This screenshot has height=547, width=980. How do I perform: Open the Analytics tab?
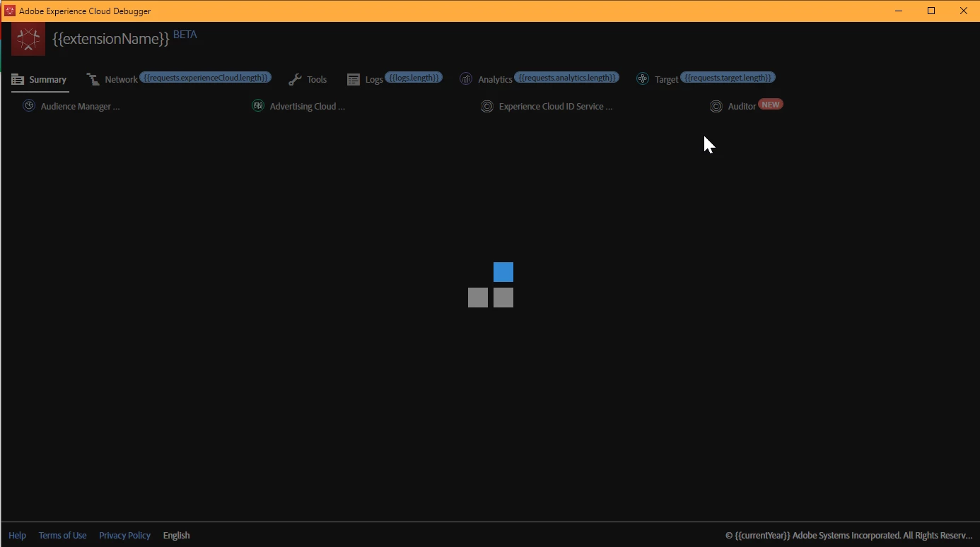pyautogui.click(x=495, y=80)
